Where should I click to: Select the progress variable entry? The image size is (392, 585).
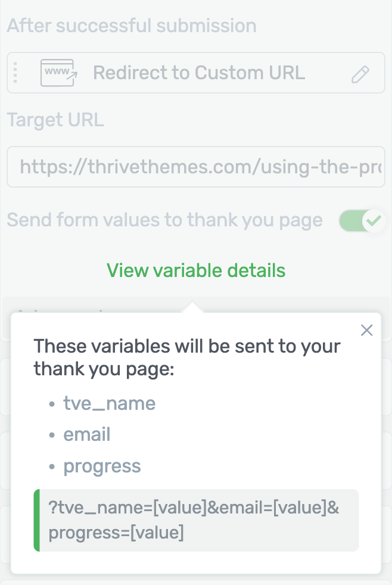point(102,466)
